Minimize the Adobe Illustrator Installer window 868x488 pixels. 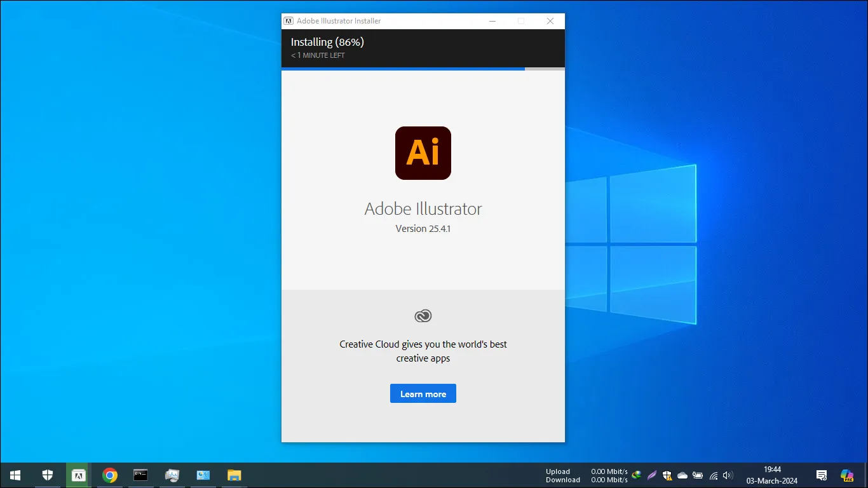(492, 21)
